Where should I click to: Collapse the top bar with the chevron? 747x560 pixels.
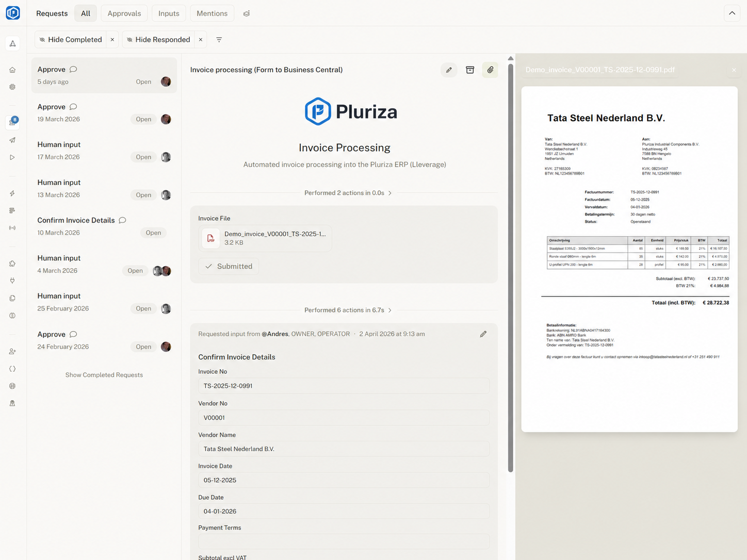tap(732, 13)
